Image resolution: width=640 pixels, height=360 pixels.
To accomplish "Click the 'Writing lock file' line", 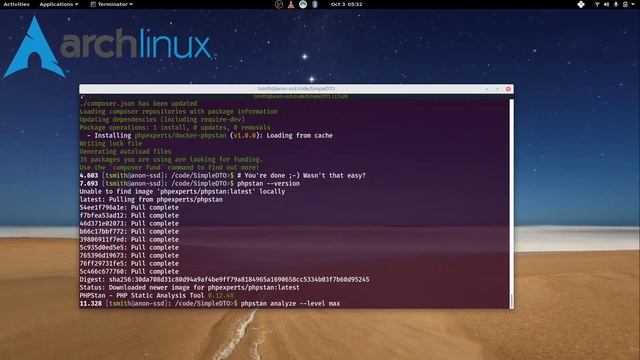I will [x=111, y=143].
